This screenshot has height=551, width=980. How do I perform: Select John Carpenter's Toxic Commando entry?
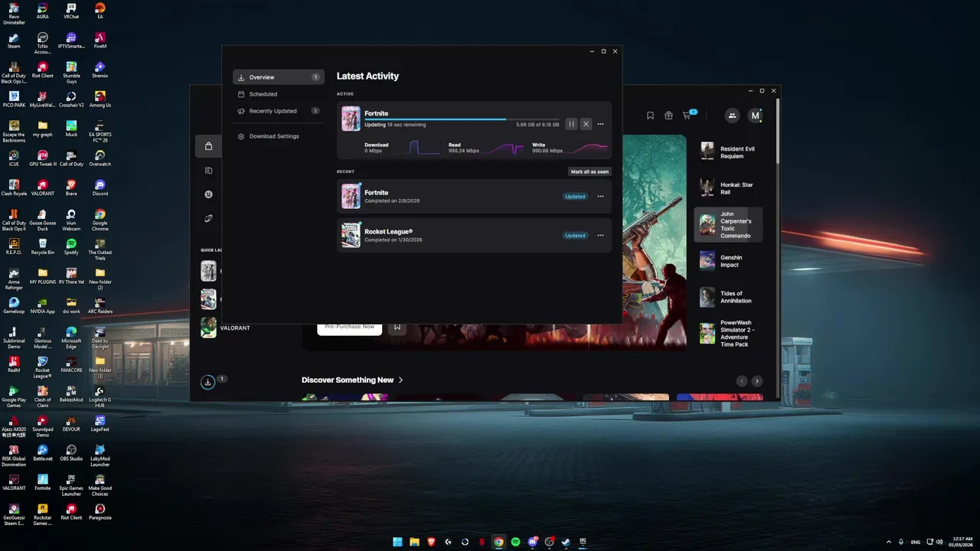728,225
